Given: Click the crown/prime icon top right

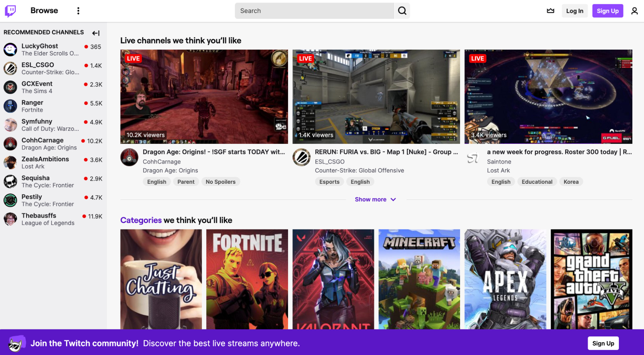Looking at the screenshot, I should (550, 11).
